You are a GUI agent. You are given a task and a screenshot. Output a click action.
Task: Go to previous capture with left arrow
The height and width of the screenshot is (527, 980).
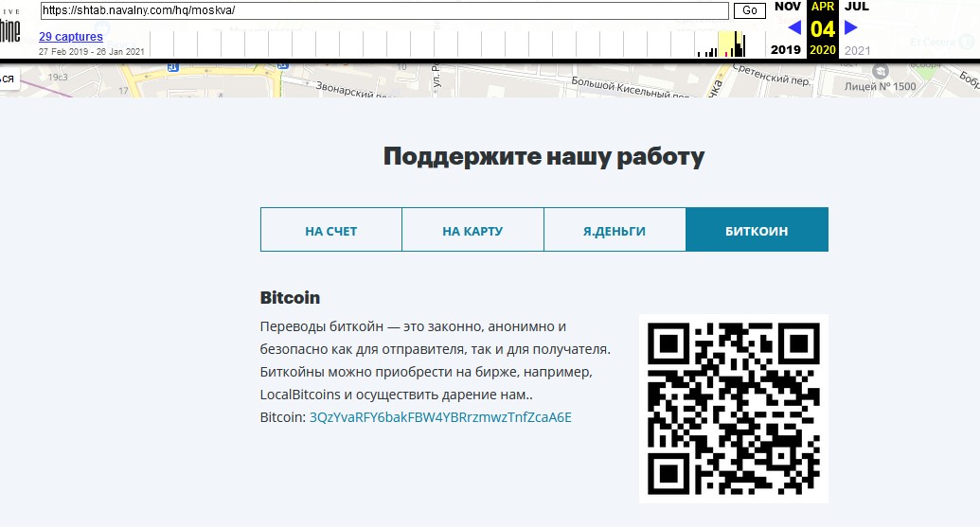(x=794, y=27)
